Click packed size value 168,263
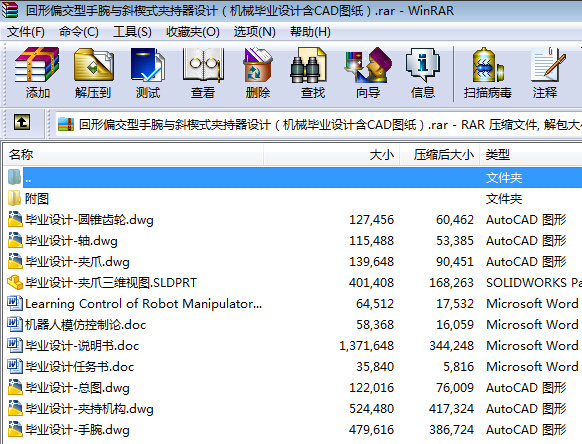The height and width of the screenshot is (444, 582). click(451, 283)
